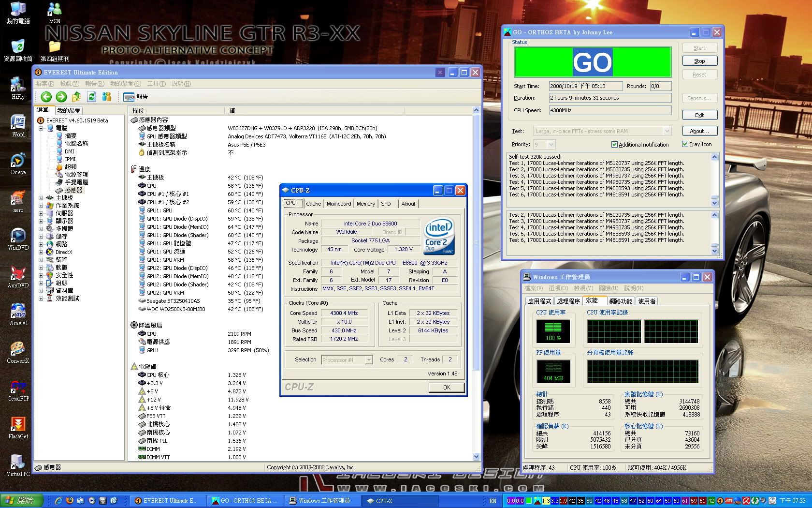Open the CesarFTP desktop icon
Screen dimensions: 812x508
18,390
